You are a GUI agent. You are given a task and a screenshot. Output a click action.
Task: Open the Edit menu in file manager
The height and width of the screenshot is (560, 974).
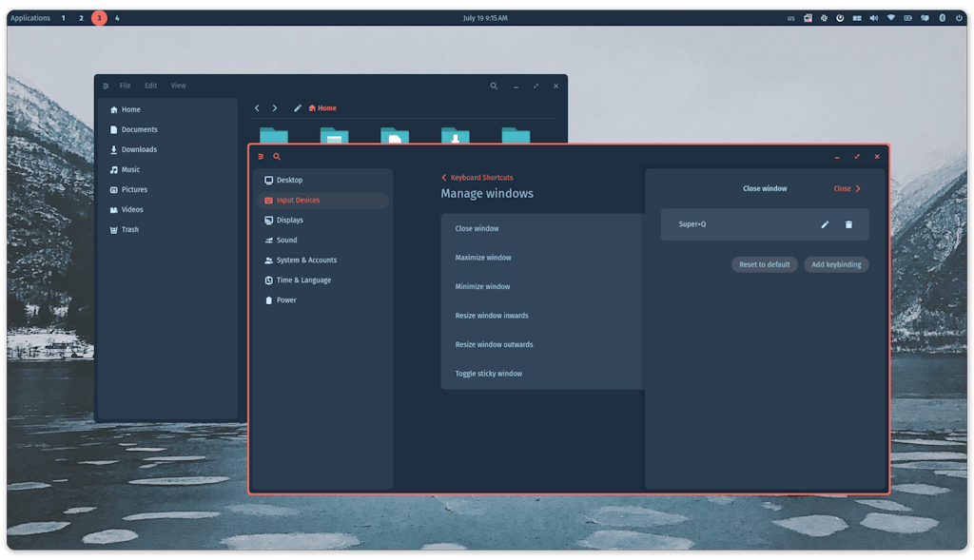(x=151, y=86)
